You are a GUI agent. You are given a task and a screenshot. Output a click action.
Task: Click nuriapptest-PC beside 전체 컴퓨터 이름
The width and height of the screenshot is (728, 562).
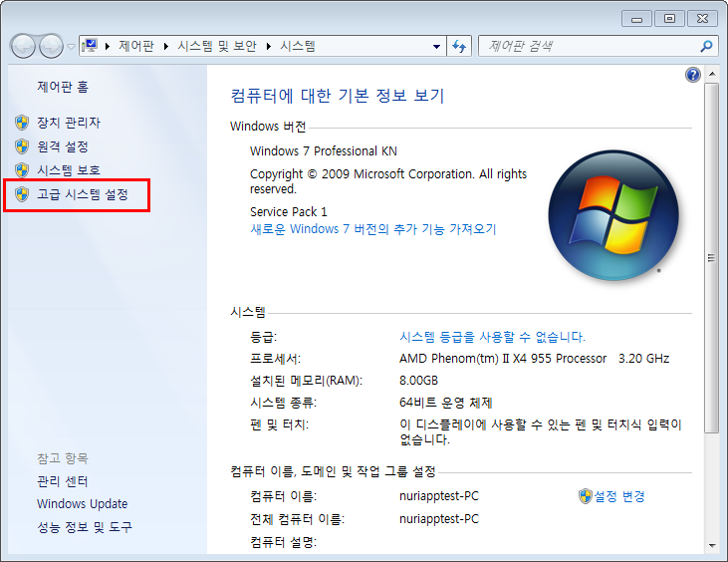[x=439, y=519]
